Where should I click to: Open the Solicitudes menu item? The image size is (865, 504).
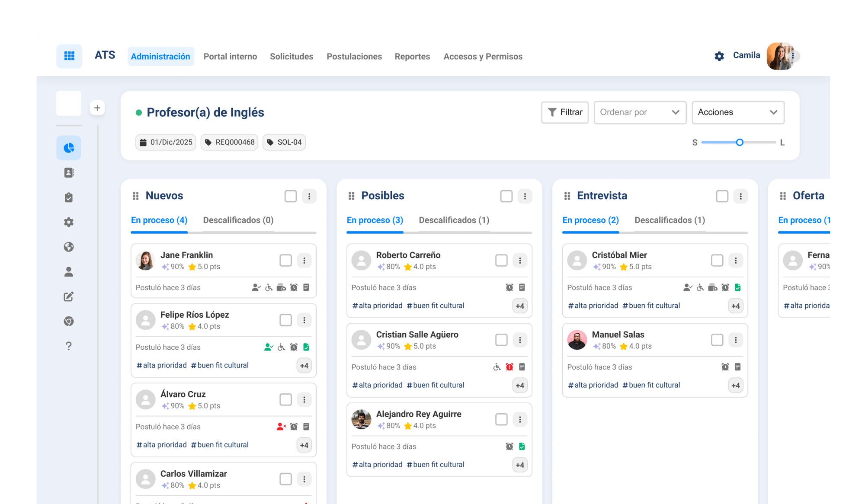pyautogui.click(x=292, y=57)
